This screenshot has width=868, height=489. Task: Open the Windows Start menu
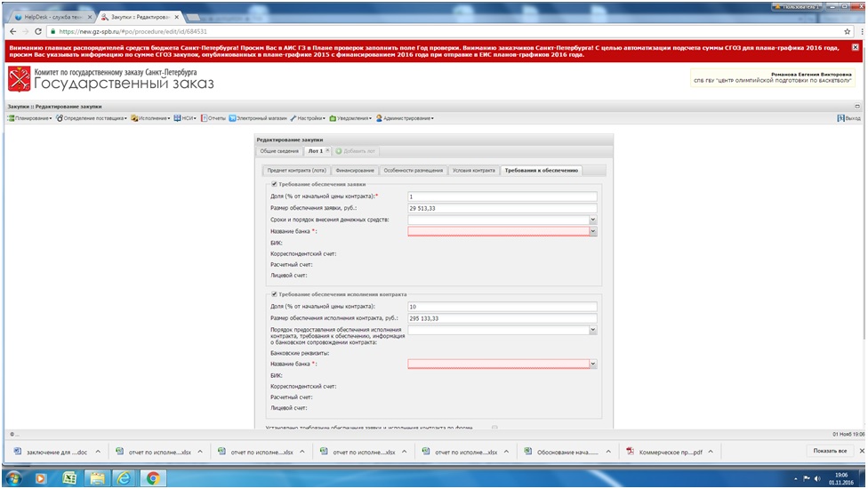(x=14, y=478)
